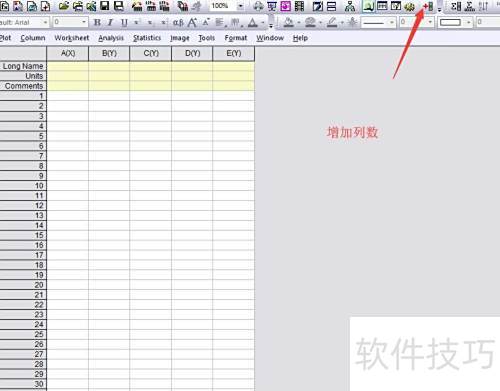Pick font color with the A swatch button
The width and height of the screenshot is (500, 391).
click(253, 23)
